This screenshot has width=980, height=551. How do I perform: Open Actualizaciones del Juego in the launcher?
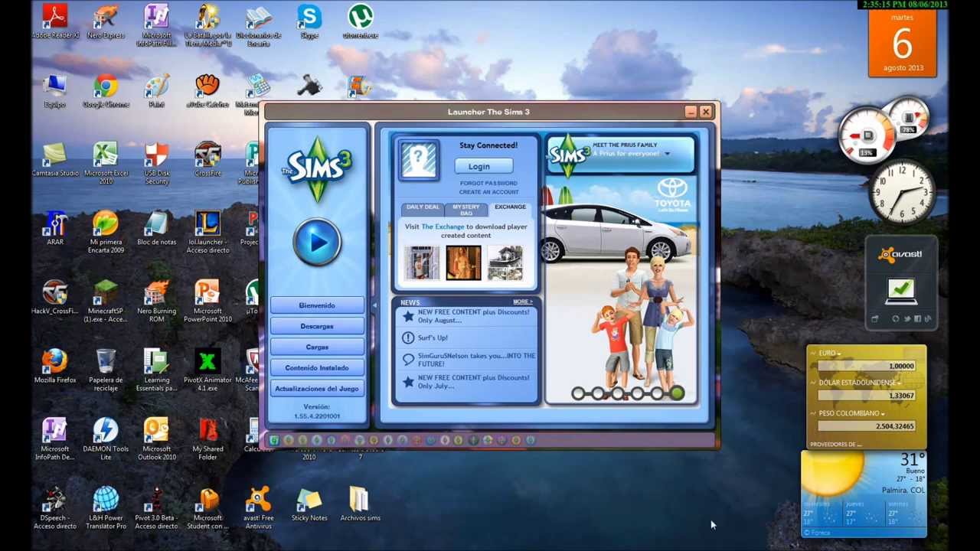[317, 388]
